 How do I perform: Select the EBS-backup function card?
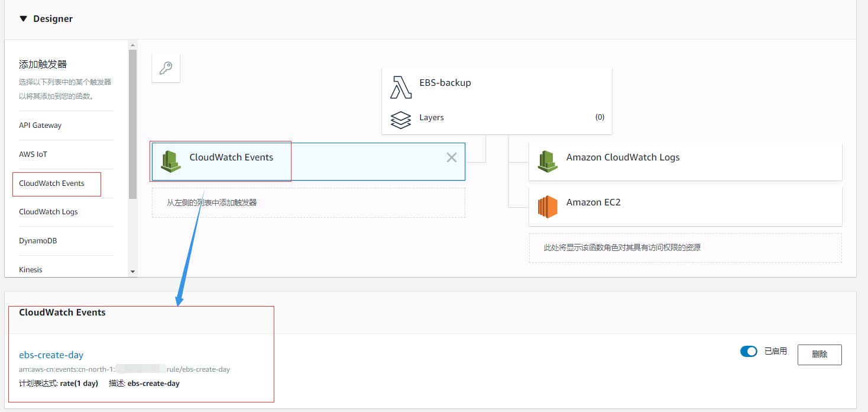coord(497,101)
